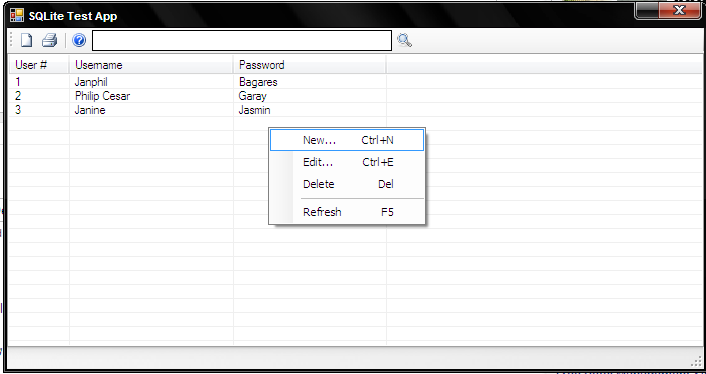
Task: Click the Print toolbar icon
Action: pyautogui.click(x=50, y=41)
